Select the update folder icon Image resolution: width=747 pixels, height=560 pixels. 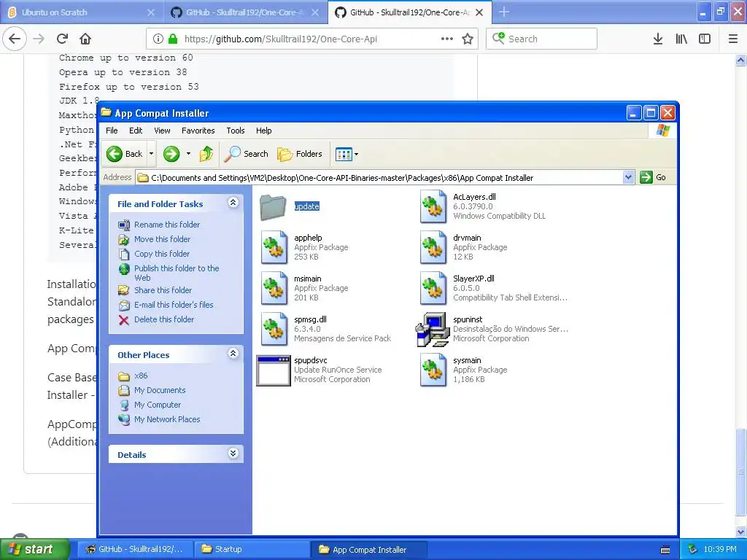click(x=274, y=206)
